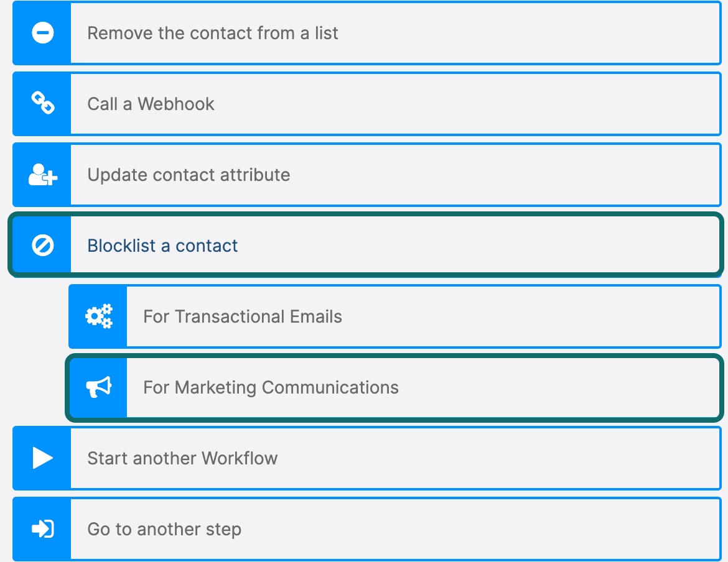This screenshot has width=728, height=562.
Task: Click blank area of Call a Webhook row
Action: (467, 104)
